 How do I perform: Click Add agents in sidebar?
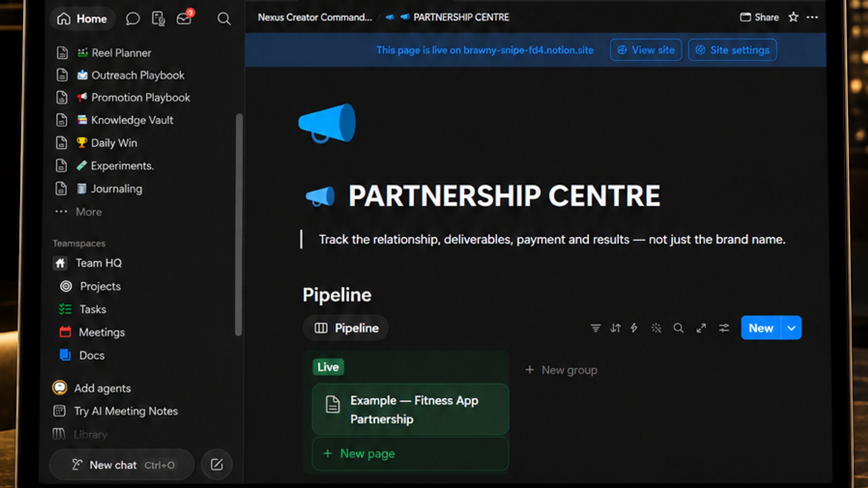(x=92, y=388)
